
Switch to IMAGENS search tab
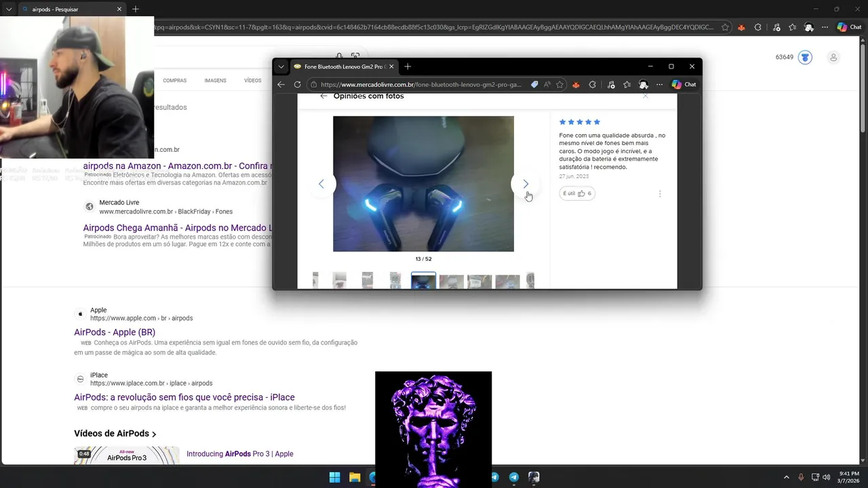pyautogui.click(x=215, y=81)
